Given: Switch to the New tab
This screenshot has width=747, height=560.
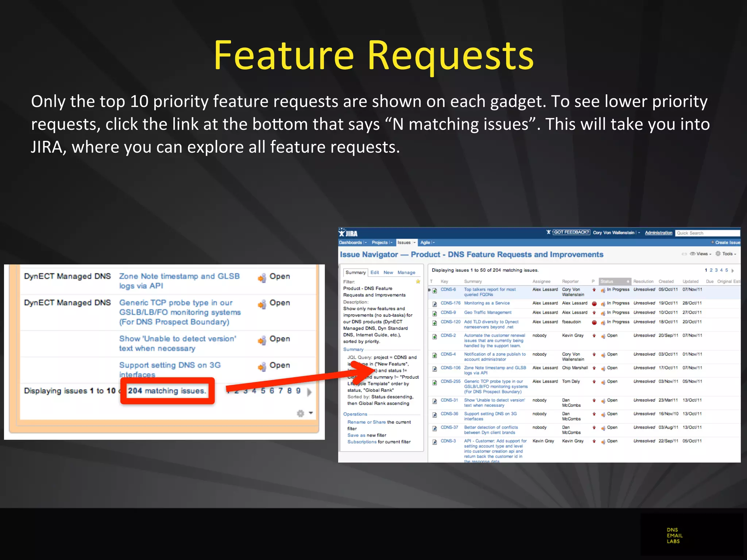Looking at the screenshot, I should [388, 272].
